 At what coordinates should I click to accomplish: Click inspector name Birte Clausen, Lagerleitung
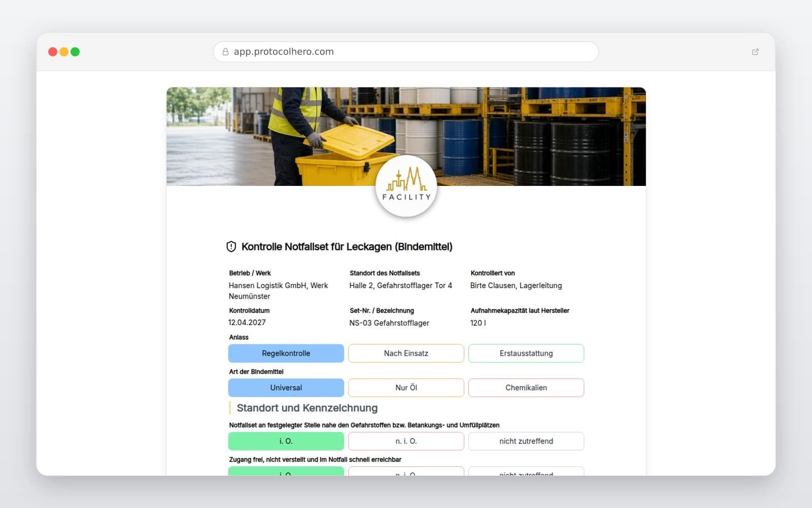(516, 285)
